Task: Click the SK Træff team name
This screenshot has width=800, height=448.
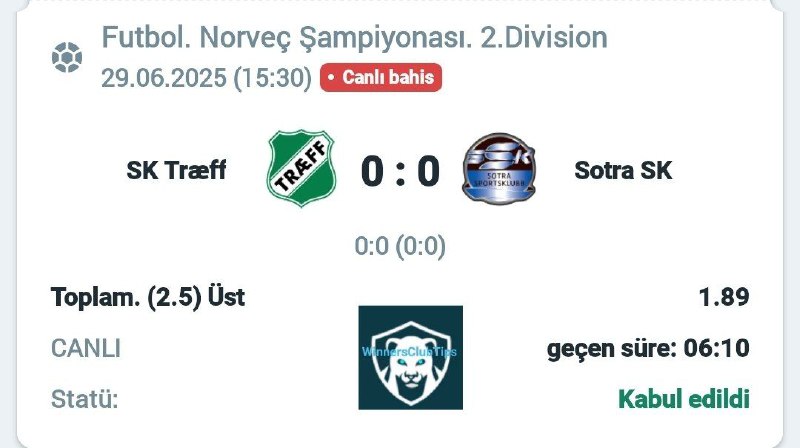Action: pyautogui.click(x=176, y=170)
